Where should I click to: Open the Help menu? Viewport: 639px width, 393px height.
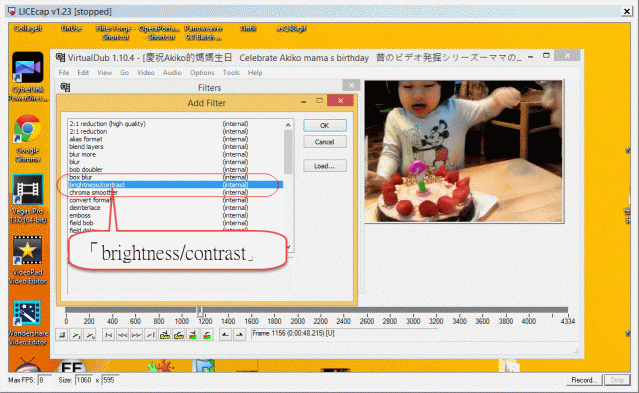pyautogui.click(x=255, y=73)
